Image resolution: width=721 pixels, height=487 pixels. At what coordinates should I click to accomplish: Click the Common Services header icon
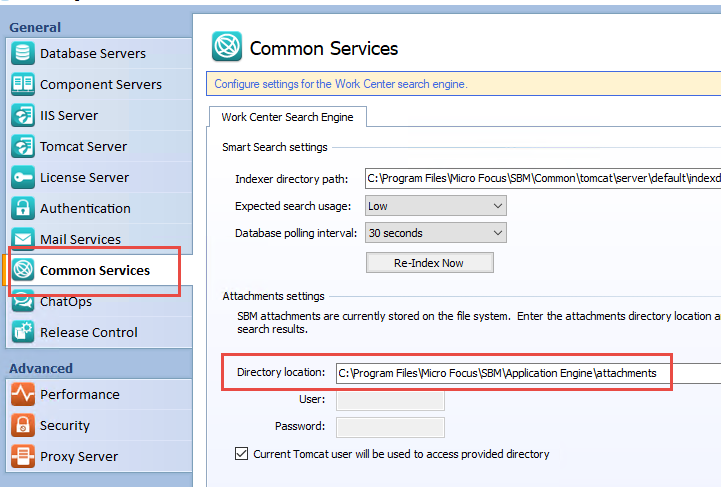click(x=227, y=46)
